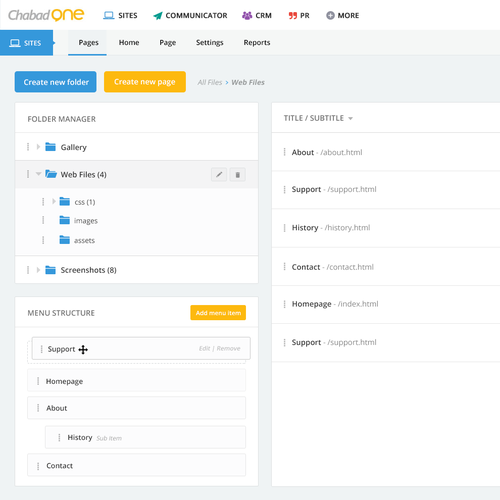
Task: Open Homepage - /index.html page
Action: coord(335,304)
